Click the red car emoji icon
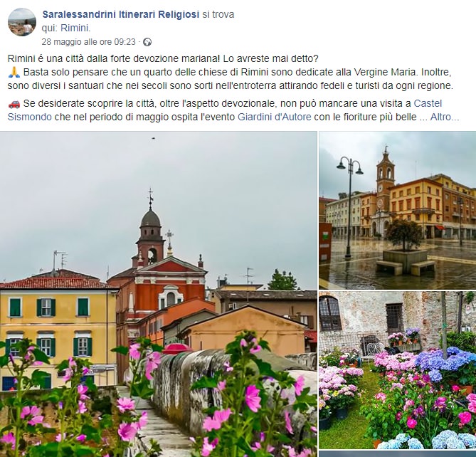Screen dimensions: 476x457 pos(14,104)
